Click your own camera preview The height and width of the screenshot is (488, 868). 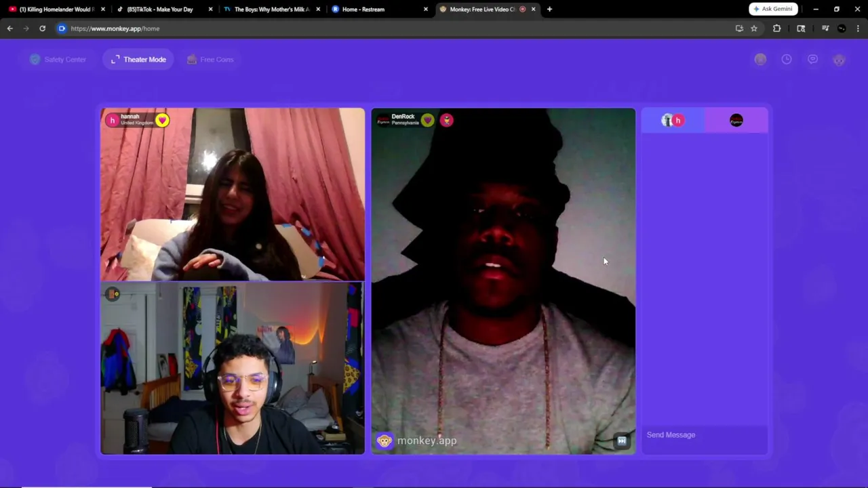coord(233,369)
